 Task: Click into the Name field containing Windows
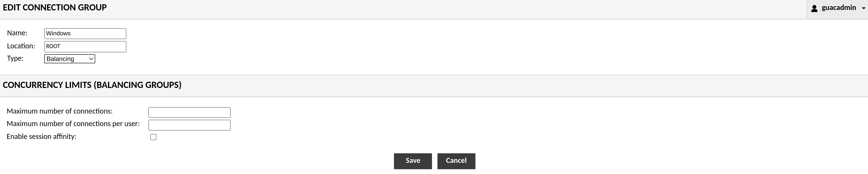tap(85, 33)
